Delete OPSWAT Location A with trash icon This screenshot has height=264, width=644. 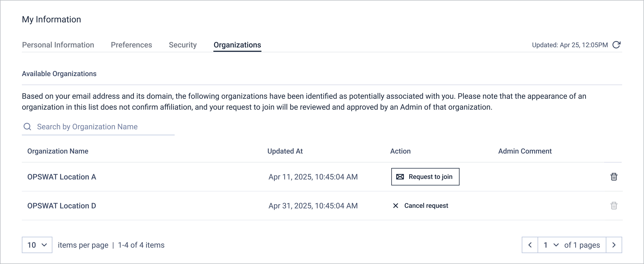pyautogui.click(x=614, y=177)
